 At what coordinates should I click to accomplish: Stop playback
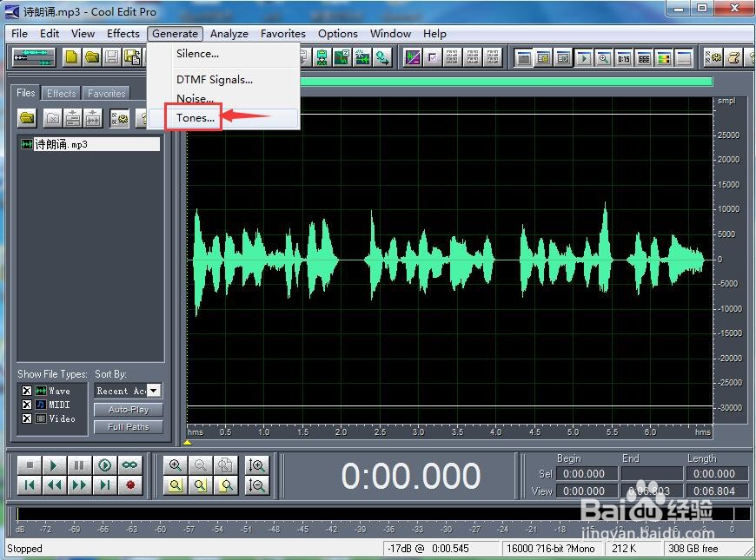[30, 465]
